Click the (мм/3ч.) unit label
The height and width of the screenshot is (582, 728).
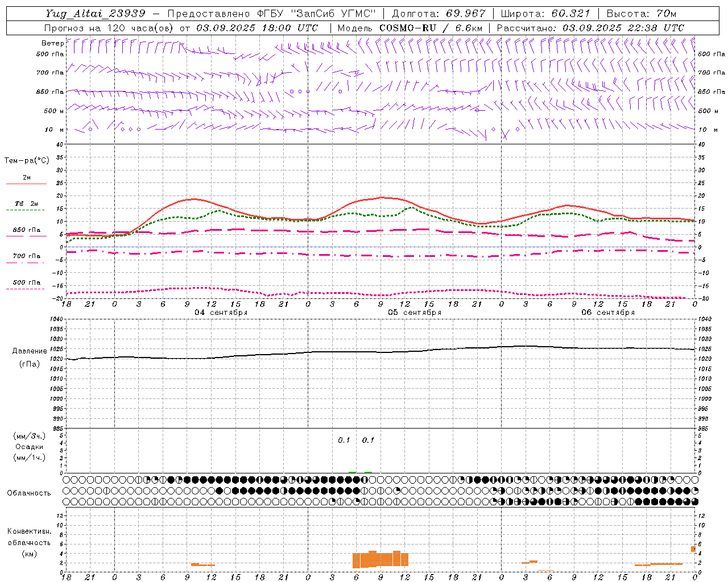pyautogui.click(x=29, y=436)
